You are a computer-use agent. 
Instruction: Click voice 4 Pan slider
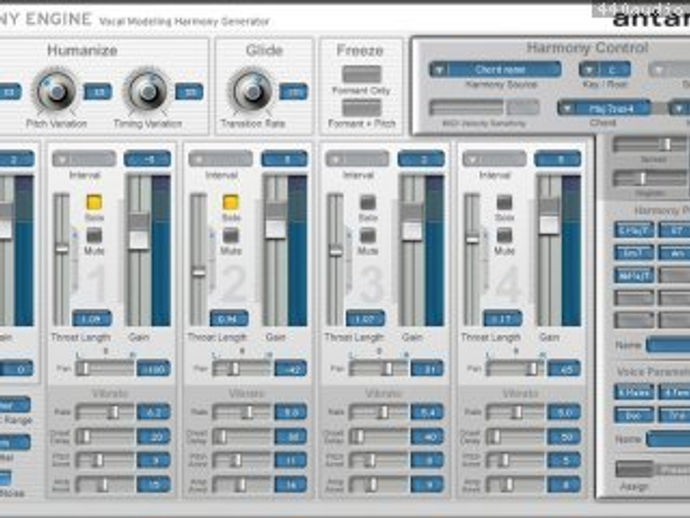click(515, 368)
